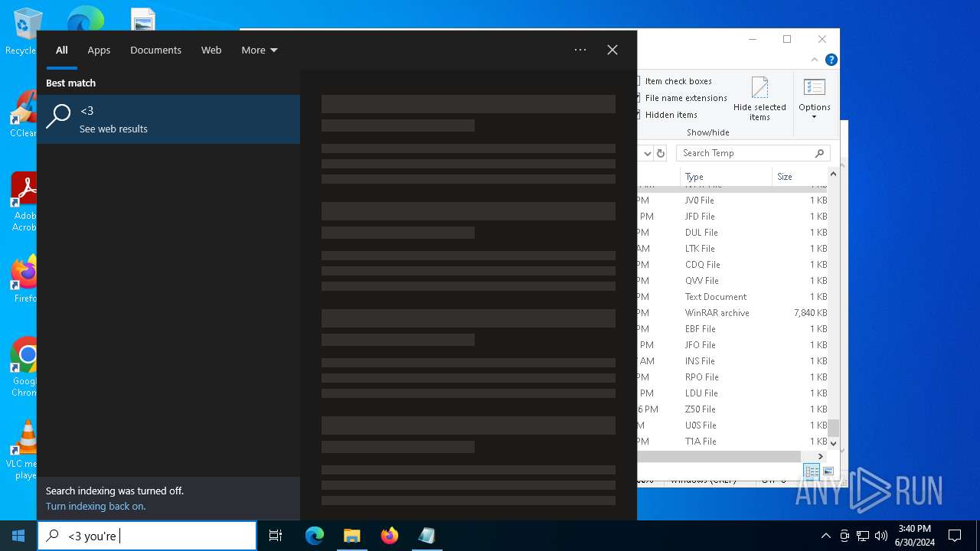This screenshot has height=551, width=980.
Task: Select the Documents search tab
Action: point(155,50)
